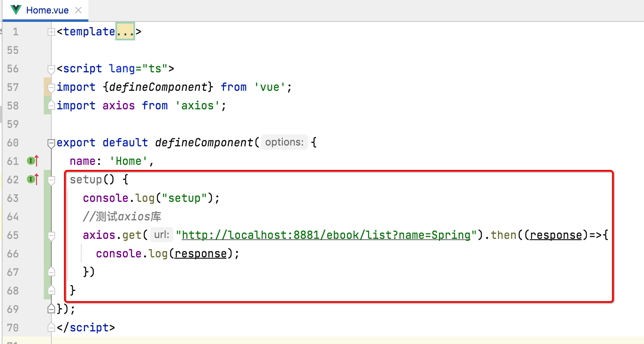Click the Vue logo on the Home.vue tab
Screen dimensions: 644x344
[15, 10]
